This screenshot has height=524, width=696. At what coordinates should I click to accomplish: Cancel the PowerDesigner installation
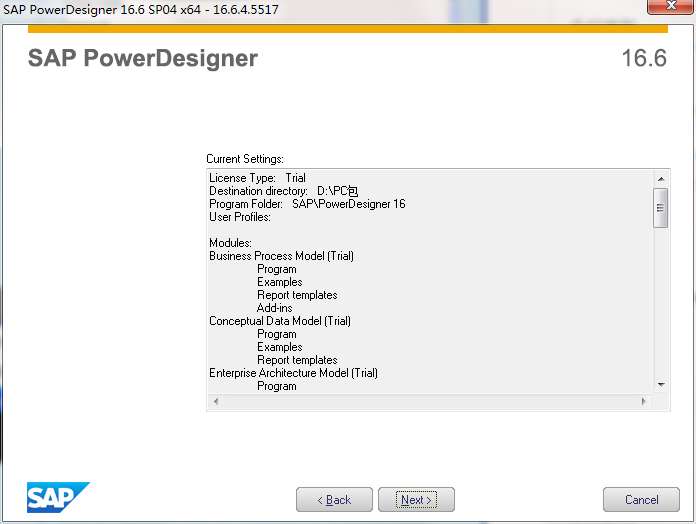pyautogui.click(x=641, y=500)
